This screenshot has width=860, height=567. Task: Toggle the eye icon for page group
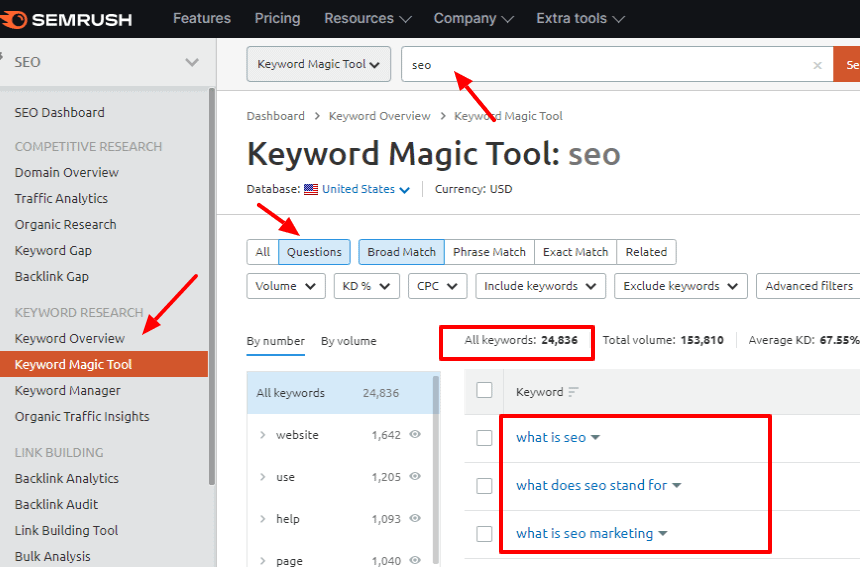(x=415, y=560)
